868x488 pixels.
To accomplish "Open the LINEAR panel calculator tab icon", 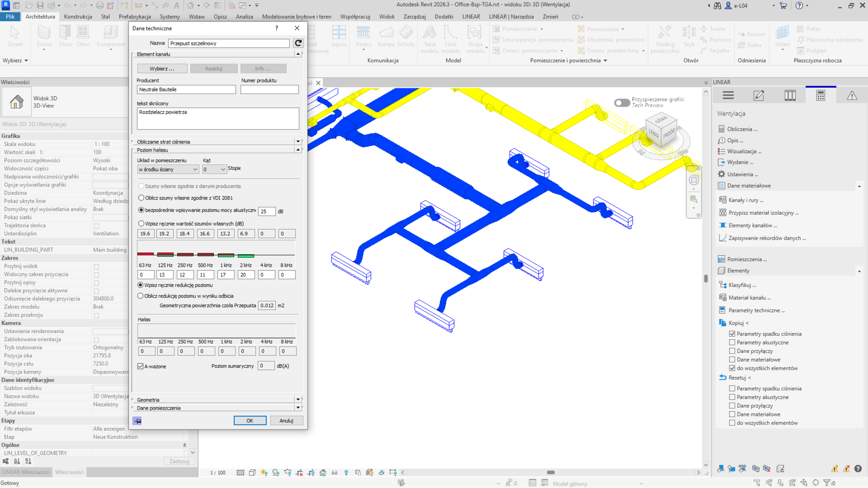I will coord(821,96).
